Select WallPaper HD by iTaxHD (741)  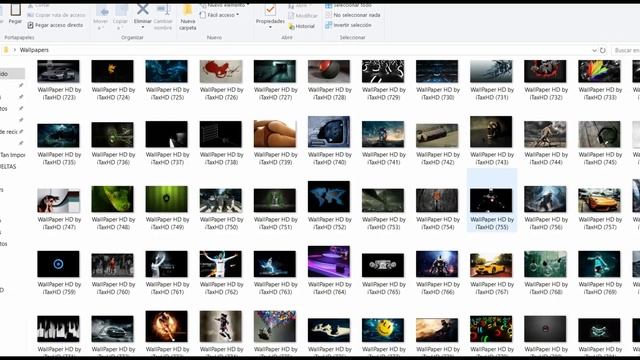pyautogui.click(x=383, y=142)
